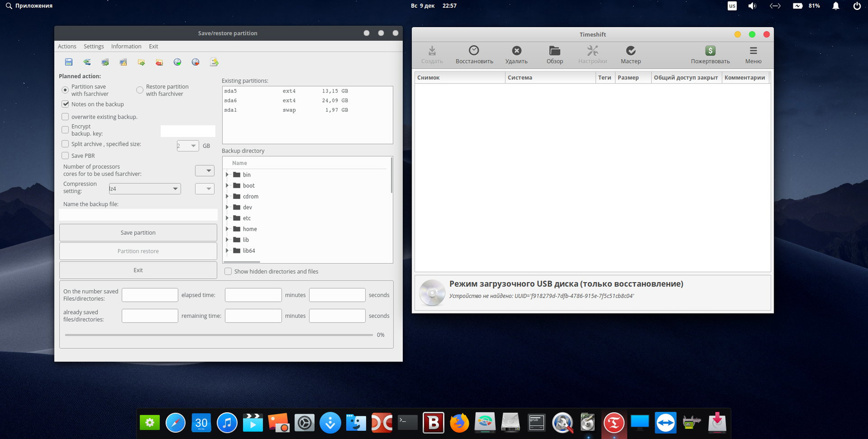Click the Save partition button
This screenshot has height=439, width=868.
tap(138, 233)
